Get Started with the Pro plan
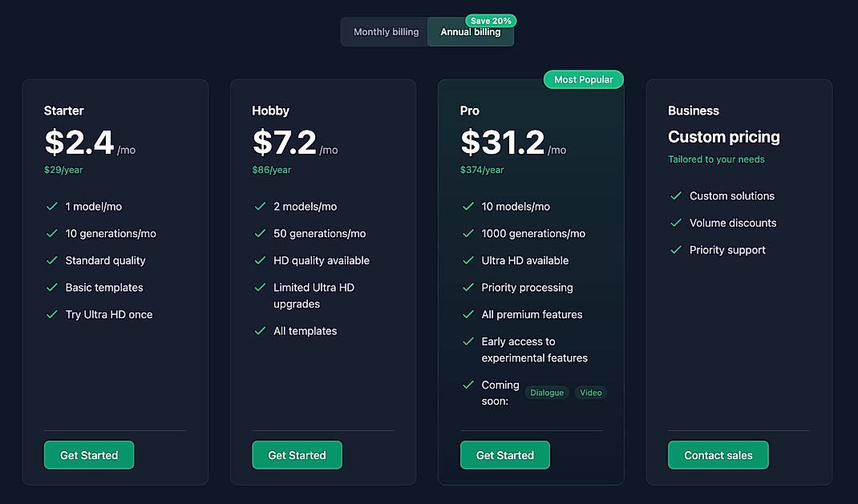 tap(504, 454)
